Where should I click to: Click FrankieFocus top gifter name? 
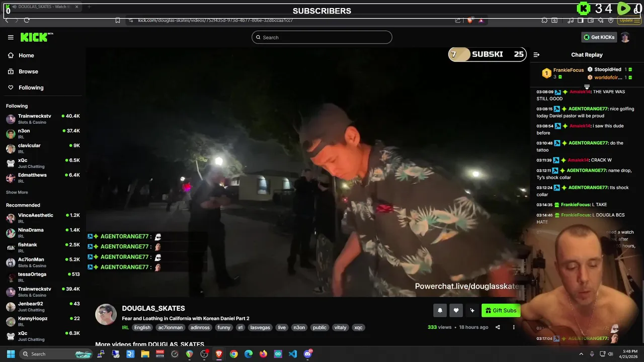coord(569,70)
